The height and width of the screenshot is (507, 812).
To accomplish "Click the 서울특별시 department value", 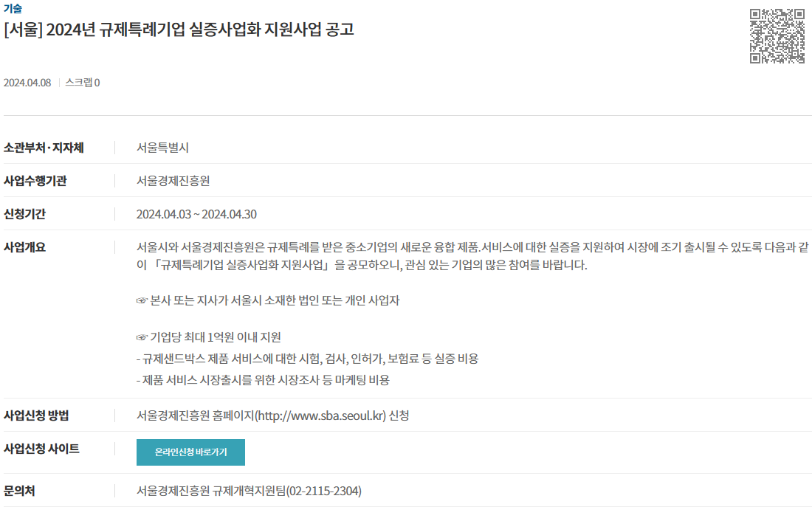I will 162,148.
